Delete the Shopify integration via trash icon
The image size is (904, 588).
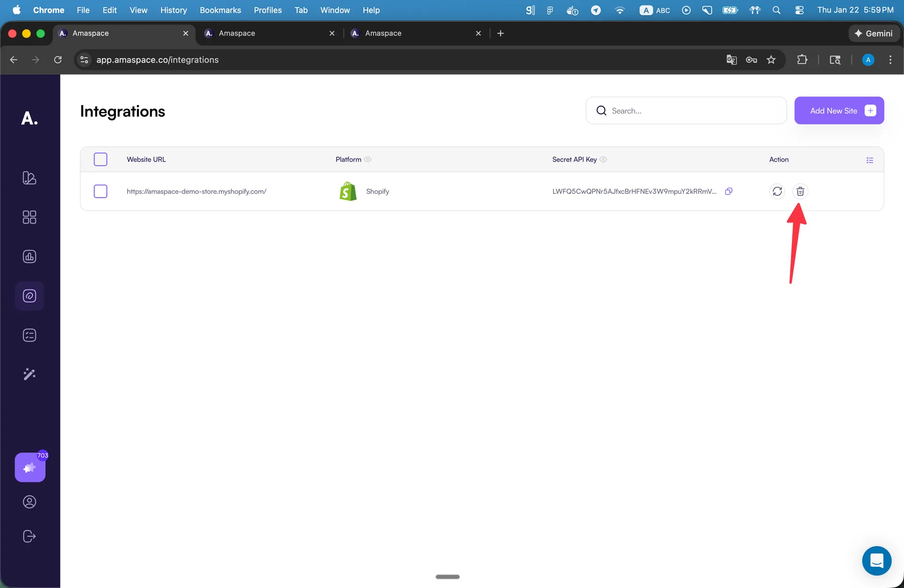point(800,191)
